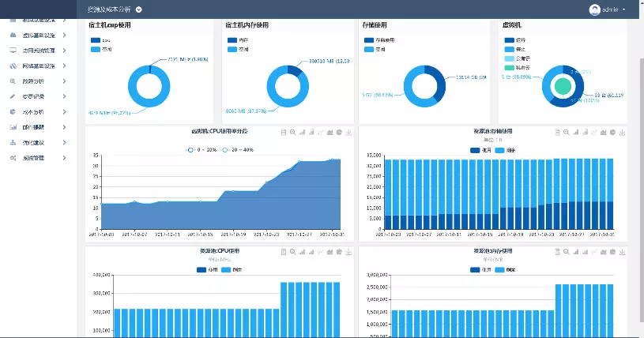The height and width of the screenshot is (338, 644).
Task: Click the gears icon beside 系统管理
Action: tap(13, 158)
